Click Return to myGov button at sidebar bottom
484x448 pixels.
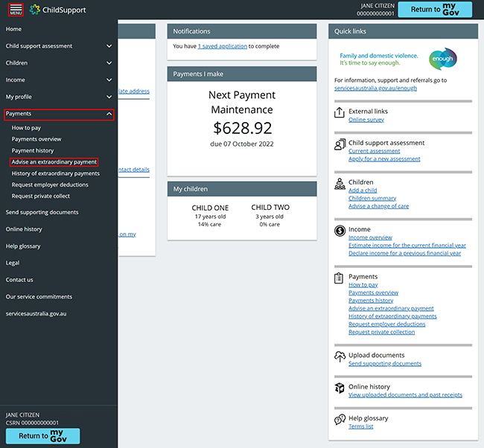pyautogui.click(x=43, y=436)
